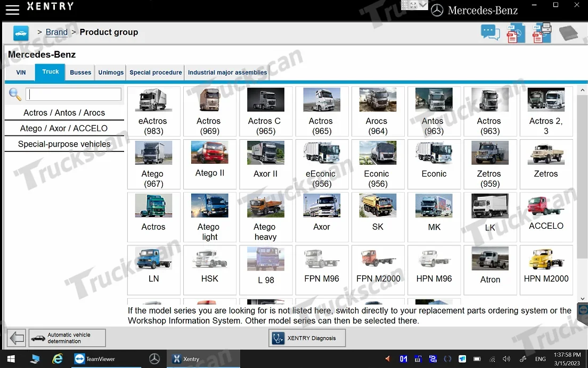Click the fullscreen toggle in top toolbar
Viewport: 588px width, 368px height.
click(x=413, y=5)
